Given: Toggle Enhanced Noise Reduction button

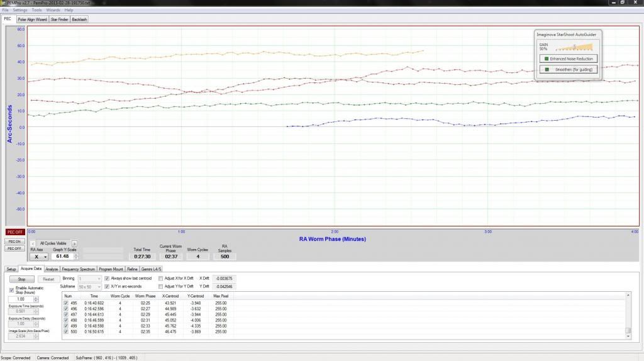Looking at the screenshot, I should 569,58.
